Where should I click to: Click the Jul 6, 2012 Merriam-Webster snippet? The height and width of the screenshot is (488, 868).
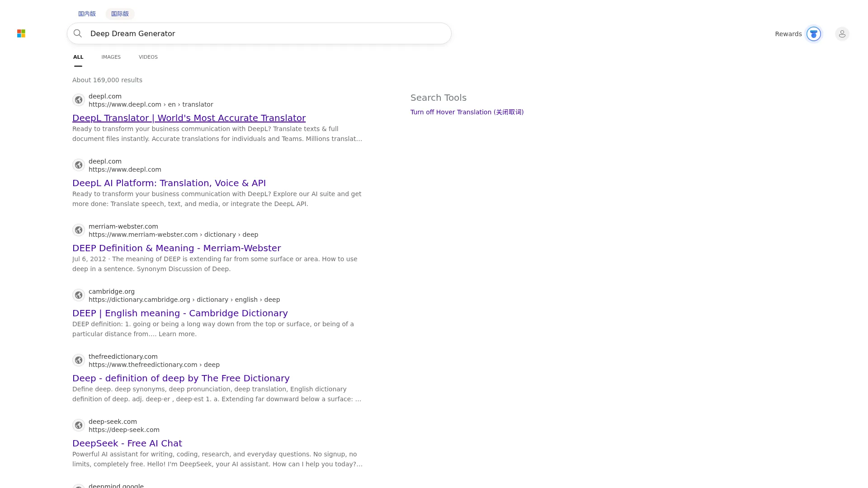[x=215, y=264]
